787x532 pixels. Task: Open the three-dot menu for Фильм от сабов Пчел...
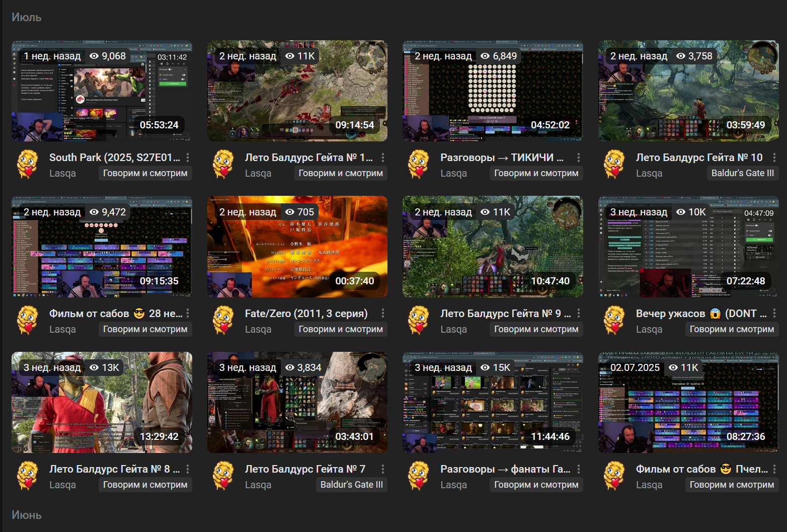[x=774, y=469]
